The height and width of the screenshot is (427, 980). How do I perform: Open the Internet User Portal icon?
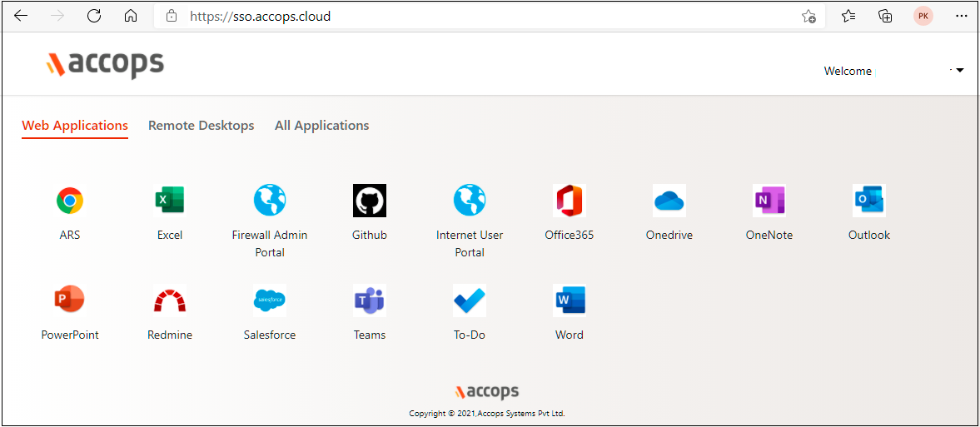point(470,201)
